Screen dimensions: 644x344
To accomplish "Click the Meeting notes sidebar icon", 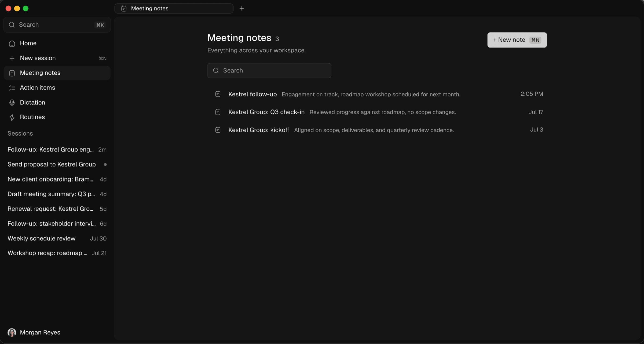I will pyautogui.click(x=12, y=73).
